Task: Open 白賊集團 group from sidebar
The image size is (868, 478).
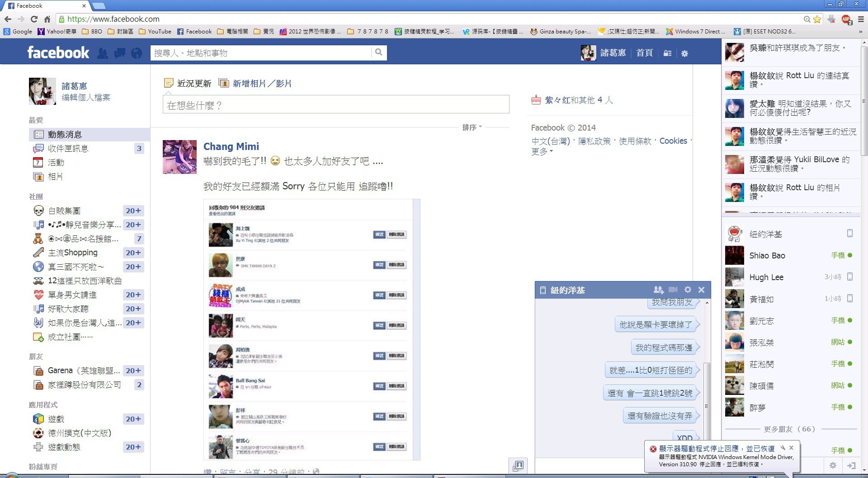Action: point(64,211)
